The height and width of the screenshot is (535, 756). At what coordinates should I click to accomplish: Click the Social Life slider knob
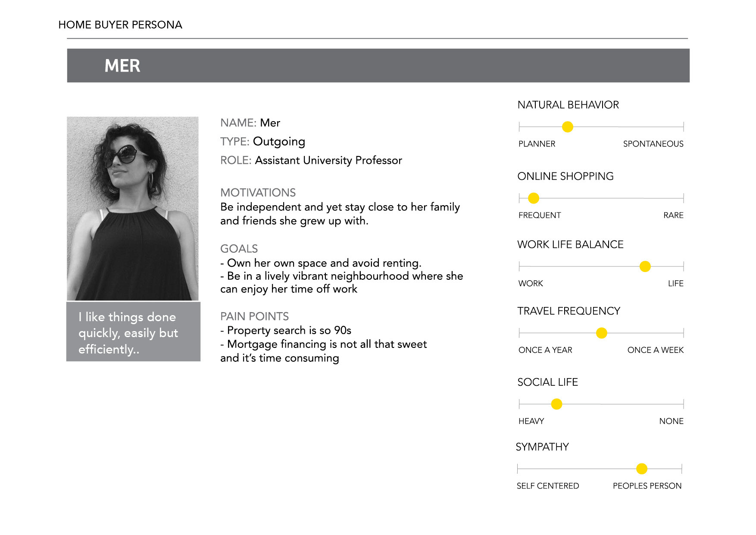(x=556, y=404)
